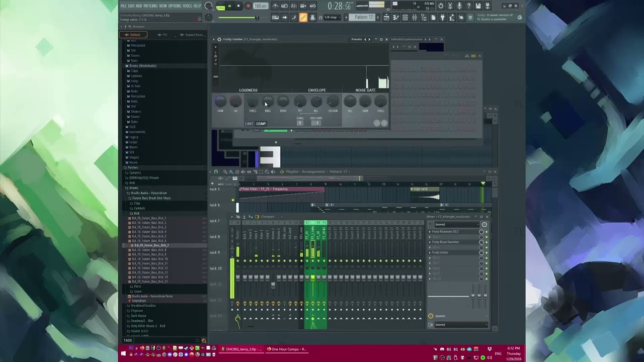Click the record button in transport bar
Screen dimensions: 644x362
tap(248, 6)
